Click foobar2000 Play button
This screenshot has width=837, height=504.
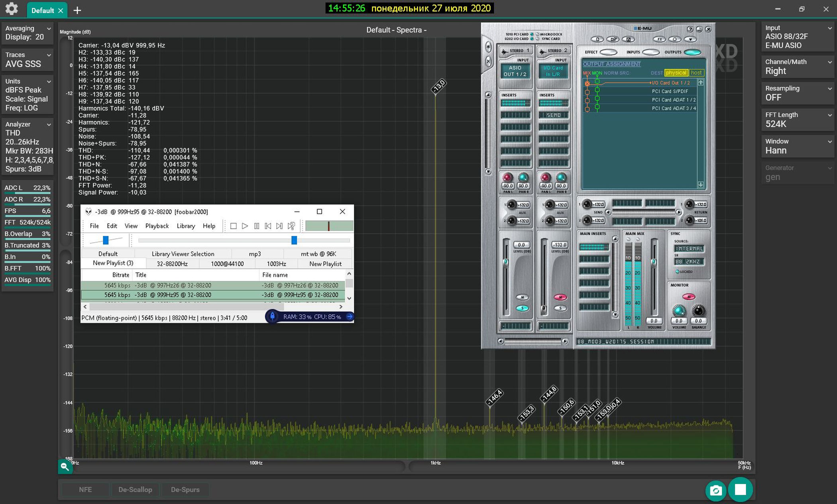(245, 226)
